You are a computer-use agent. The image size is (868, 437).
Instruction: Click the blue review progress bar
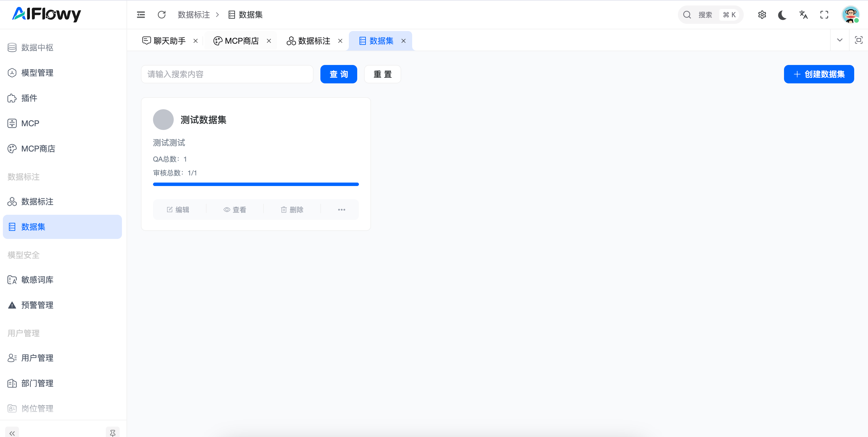256,184
